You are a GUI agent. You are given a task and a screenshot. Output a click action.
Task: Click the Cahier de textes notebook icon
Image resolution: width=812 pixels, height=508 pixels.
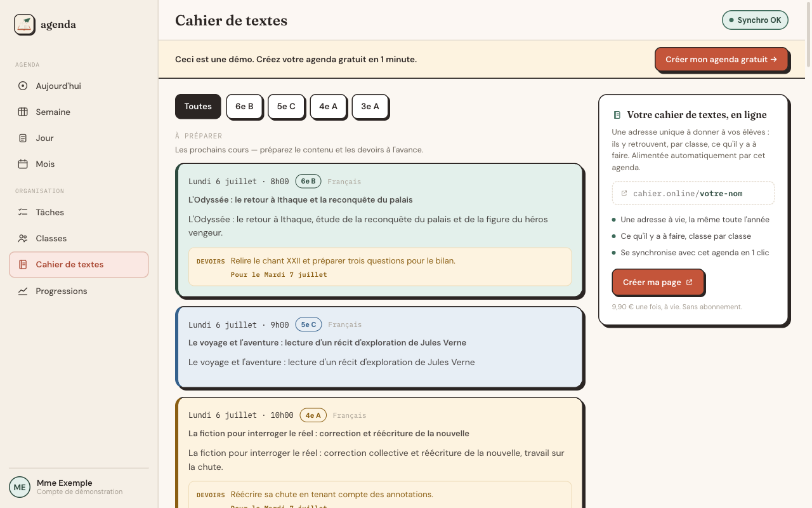point(23,265)
